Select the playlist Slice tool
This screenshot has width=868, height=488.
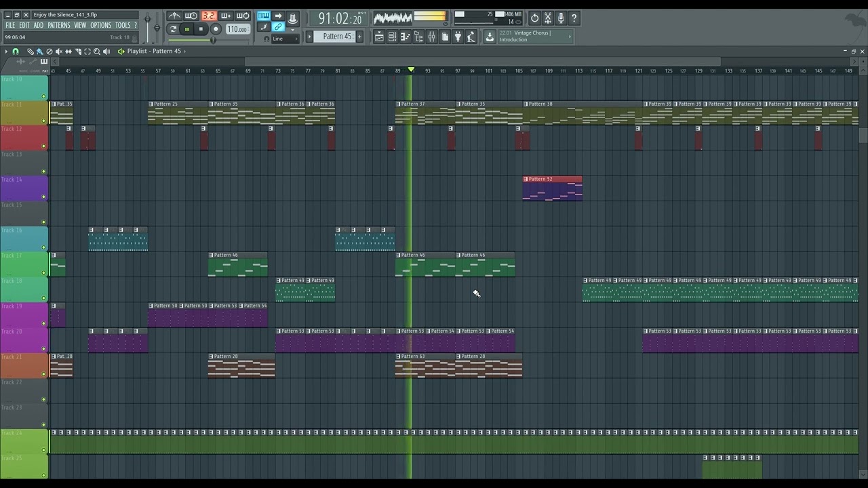click(78, 52)
